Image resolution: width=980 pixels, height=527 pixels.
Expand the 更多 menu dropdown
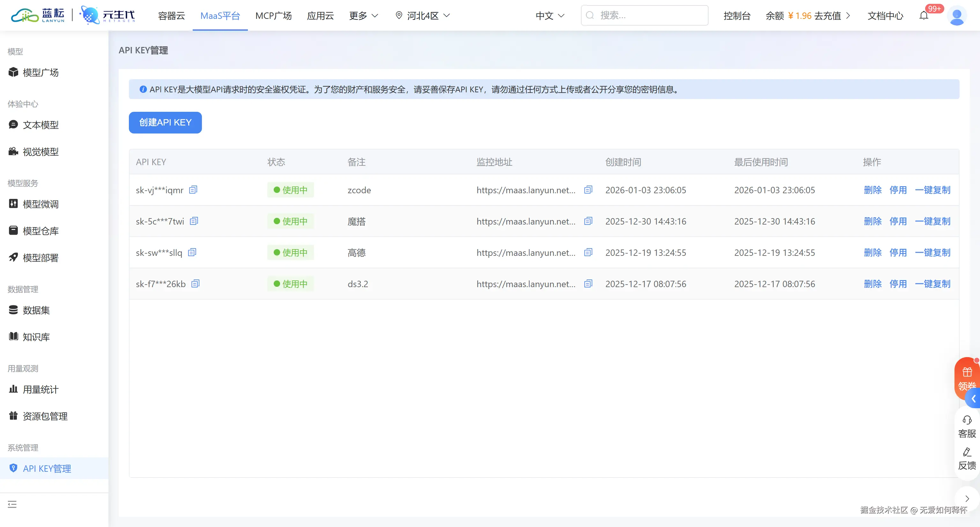click(x=363, y=16)
